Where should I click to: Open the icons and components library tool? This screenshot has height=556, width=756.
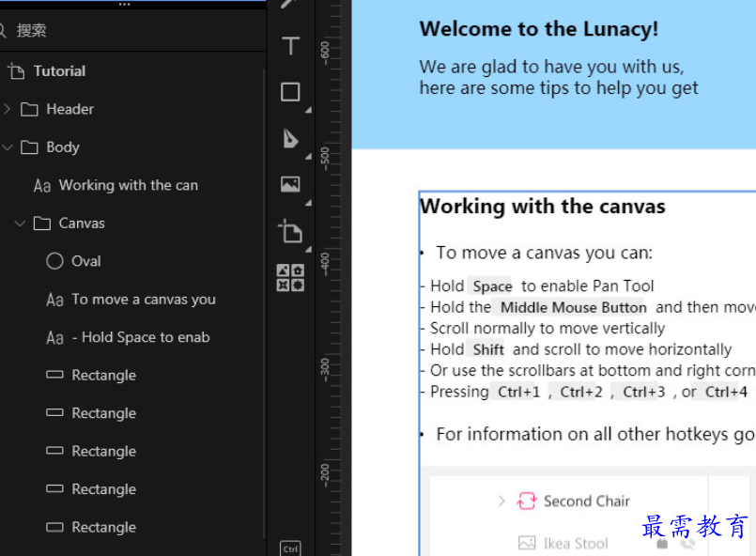[x=290, y=277]
